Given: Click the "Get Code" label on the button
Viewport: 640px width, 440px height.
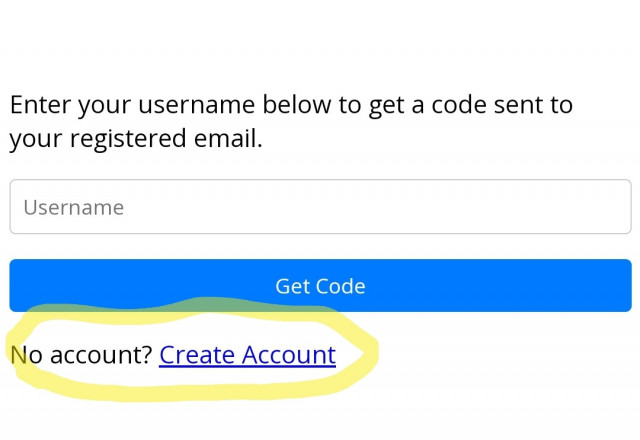Looking at the screenshot, I should pos(320,286).
